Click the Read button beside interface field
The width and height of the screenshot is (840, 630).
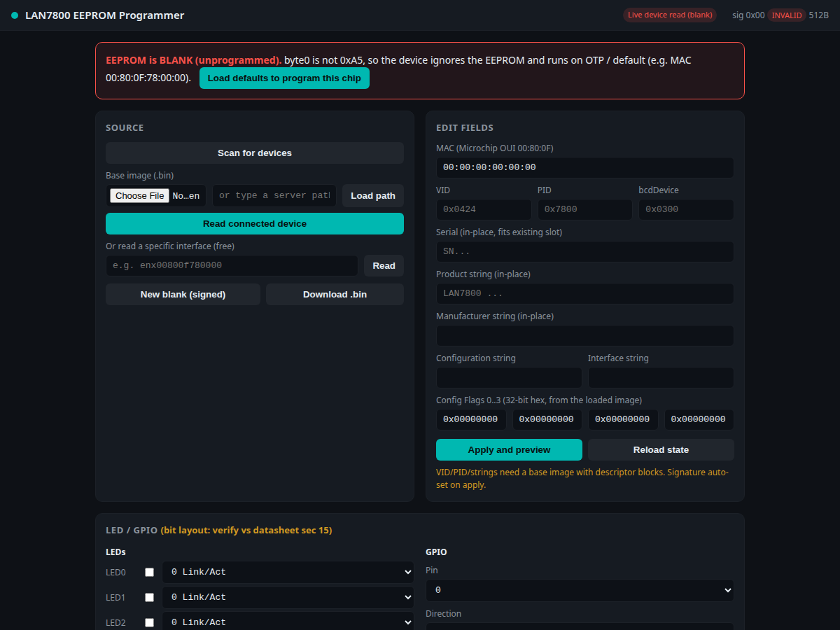[384, 265]
